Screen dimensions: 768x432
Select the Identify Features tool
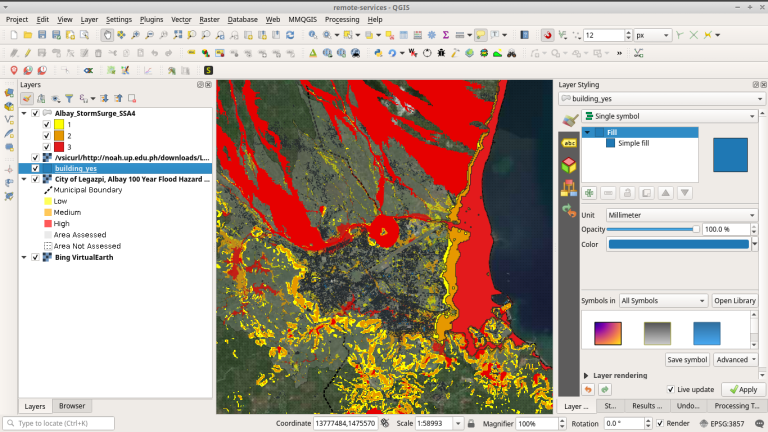[x=313, y=35]
